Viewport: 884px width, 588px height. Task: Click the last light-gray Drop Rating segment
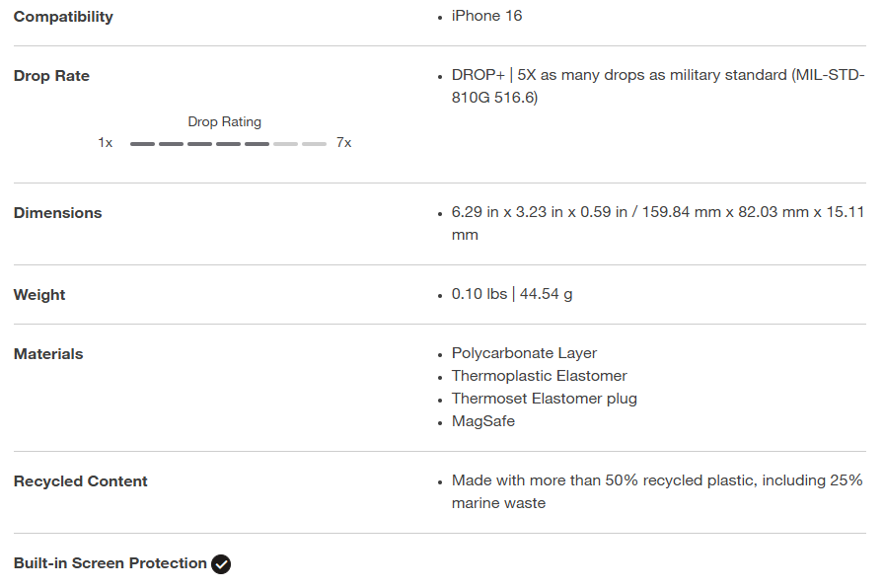click(x=314, y=144)
